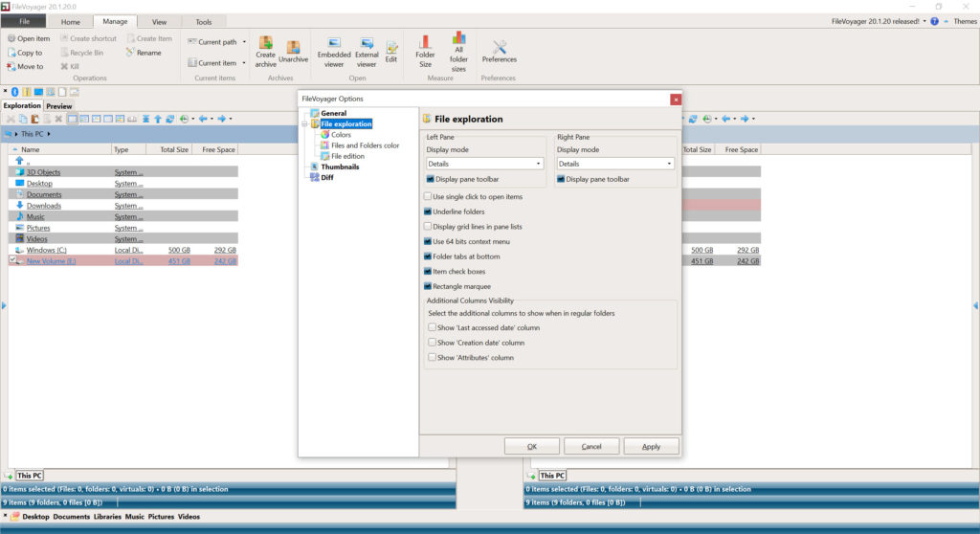Click the Create archive icon
Screen dimensions: 980x534
[266, 44]
